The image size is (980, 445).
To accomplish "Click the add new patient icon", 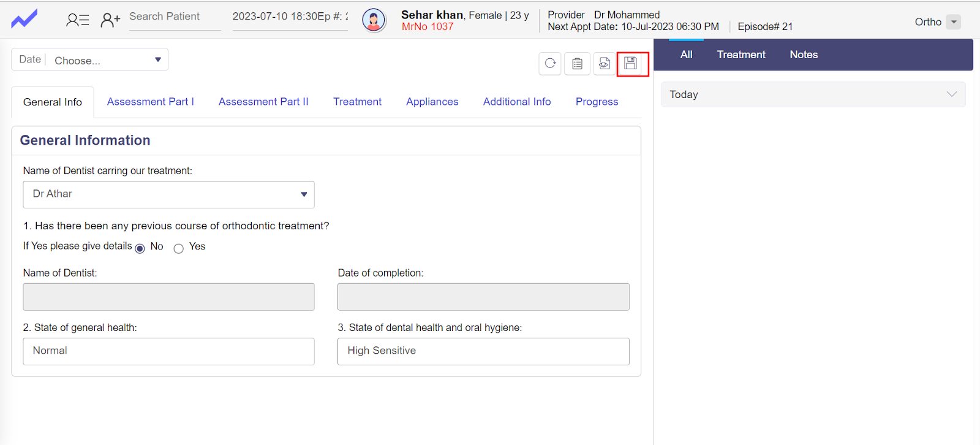I will [110, 20].
